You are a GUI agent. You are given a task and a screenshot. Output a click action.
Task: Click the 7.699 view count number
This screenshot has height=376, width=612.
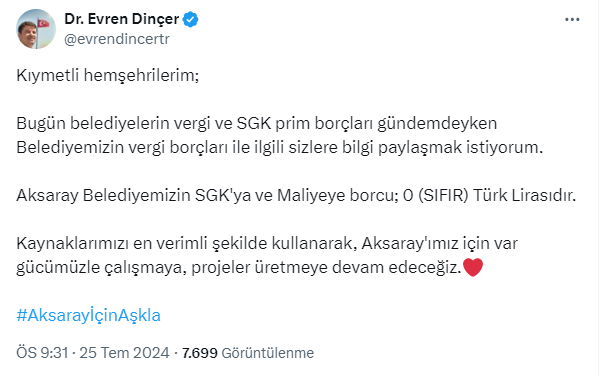pos(200,353)
